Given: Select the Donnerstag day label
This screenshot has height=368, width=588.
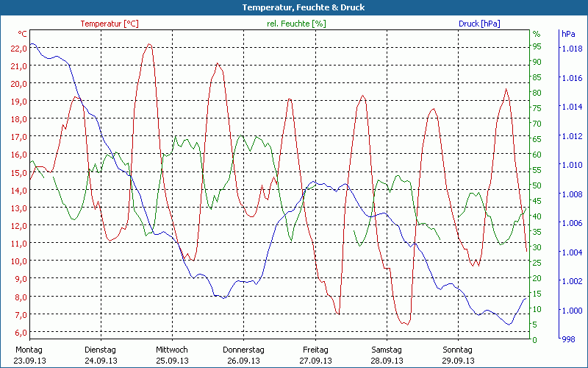Looking at the screenshot, I should coord(243,350).
